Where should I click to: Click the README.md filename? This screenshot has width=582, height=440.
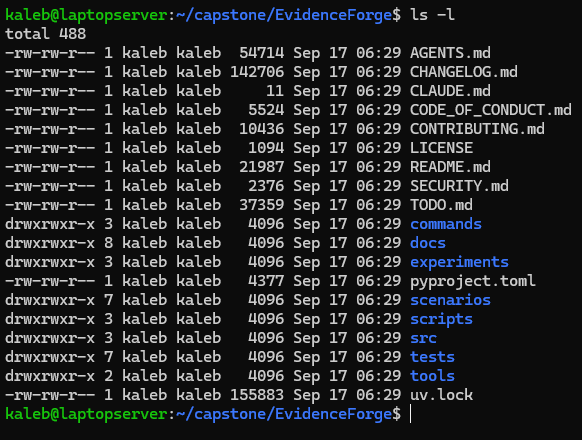tap(450, 167)
